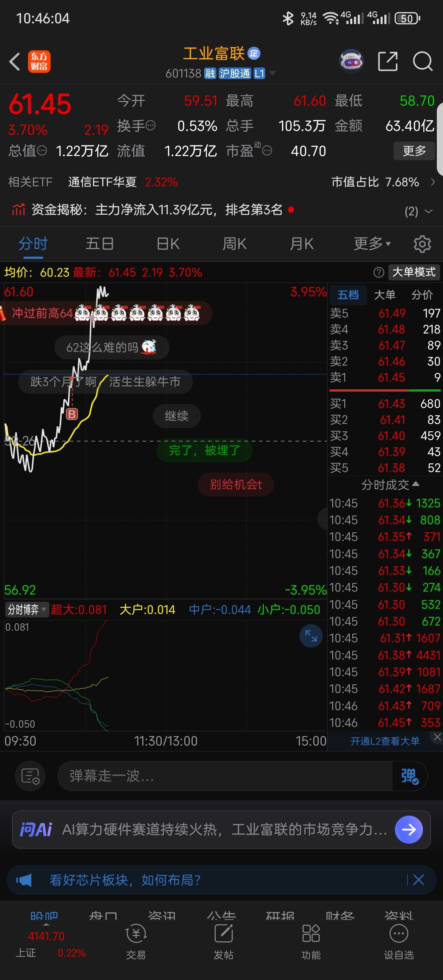
Task: Tap the help question mark icon
Action: click(x=379, y=272)
